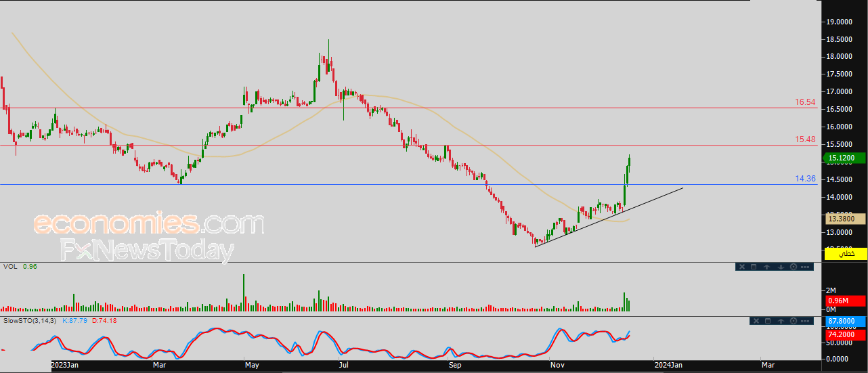Close the SlowSTO indicator panel
Image resolution: width=868 pixels, height=373 pixels.
click(756, 321)
